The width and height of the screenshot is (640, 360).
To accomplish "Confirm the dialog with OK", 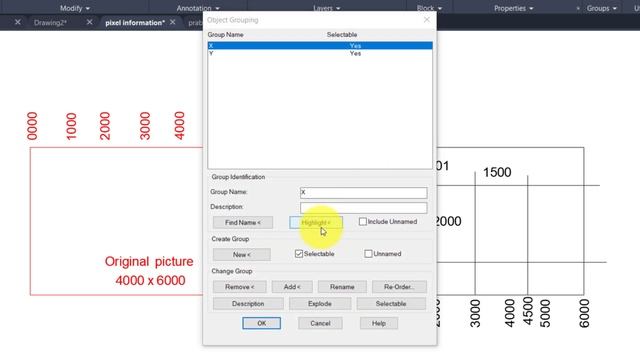I will click(x=262, y=323).
